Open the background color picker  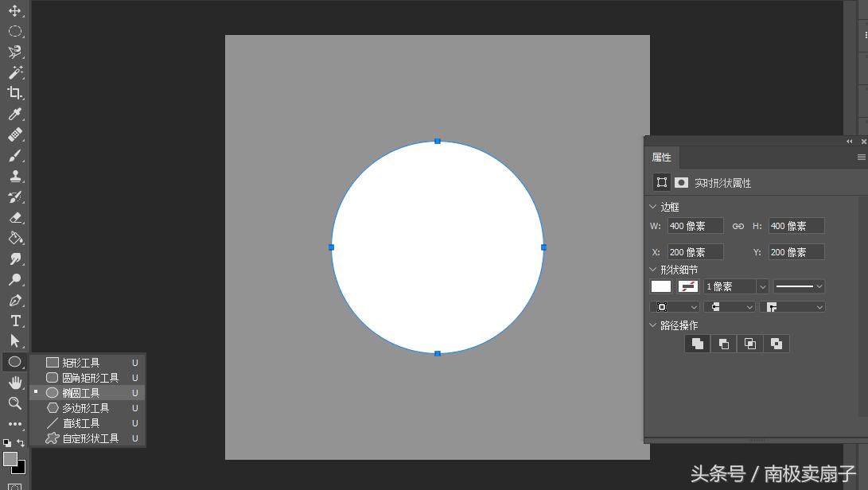point(21,469)
